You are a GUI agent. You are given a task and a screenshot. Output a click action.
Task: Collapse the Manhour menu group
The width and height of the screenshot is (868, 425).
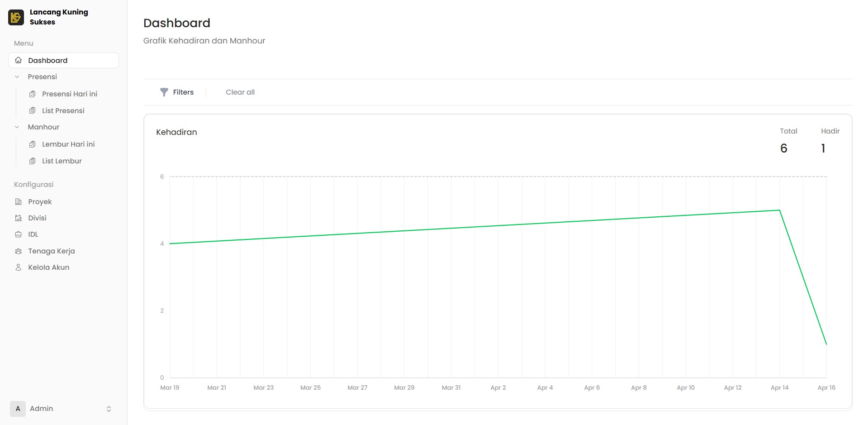pos(17,127)
